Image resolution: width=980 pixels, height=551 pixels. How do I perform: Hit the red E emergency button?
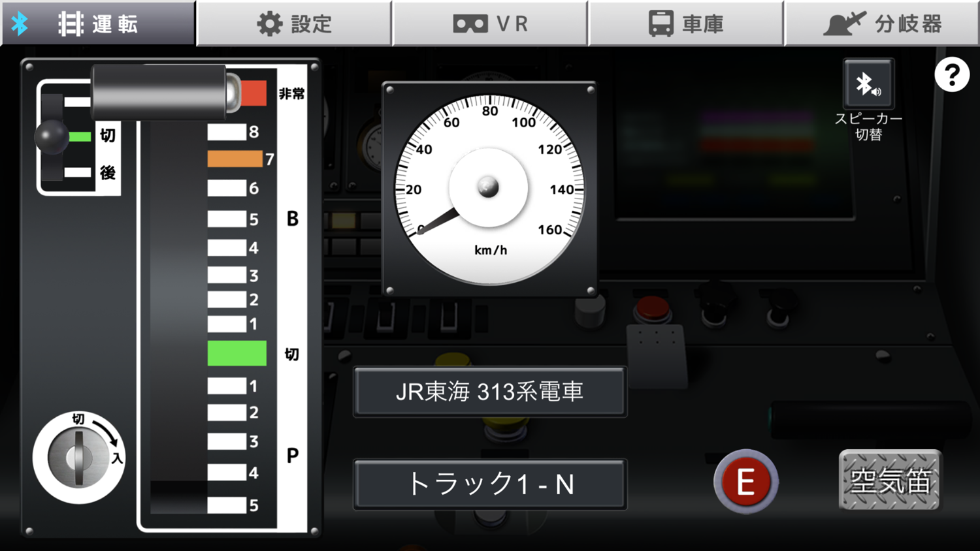745,482
